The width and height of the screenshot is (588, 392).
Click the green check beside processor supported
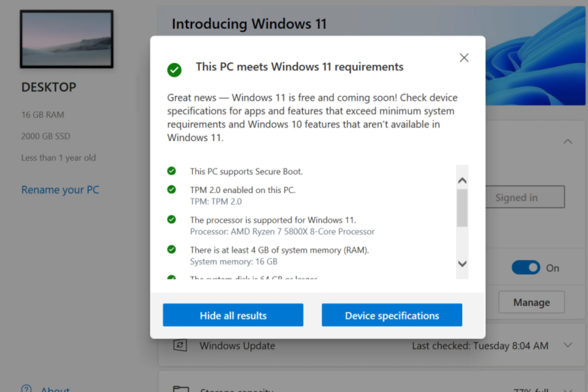coord(172,220)
